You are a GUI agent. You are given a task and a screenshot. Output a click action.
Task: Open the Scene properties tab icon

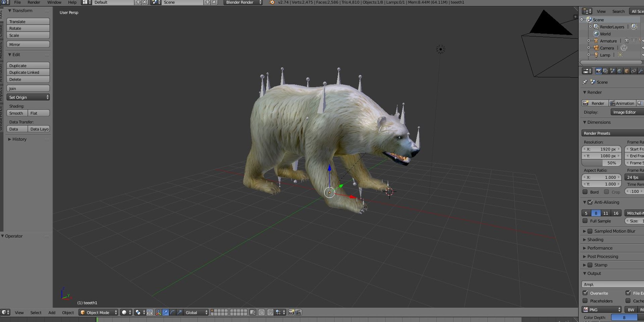[612, 71]
